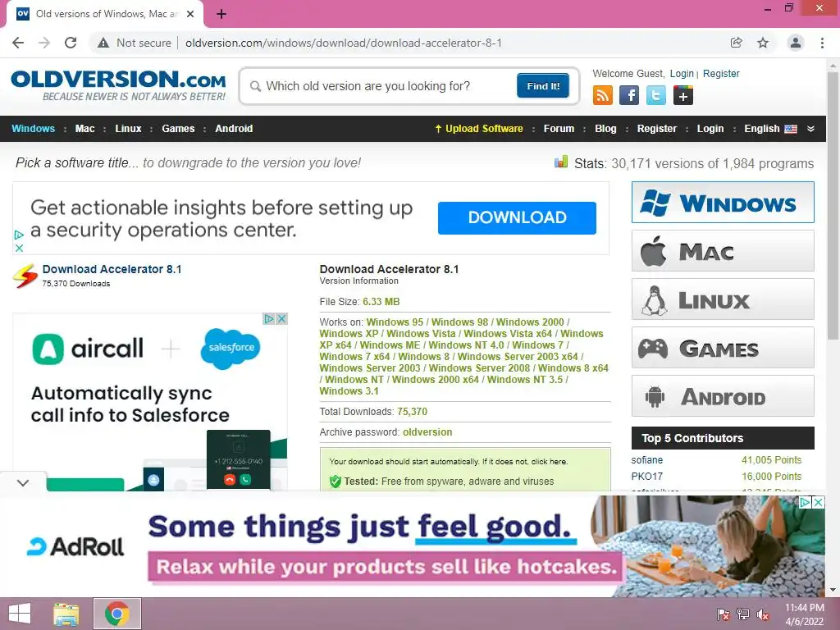Click the Find It! button
Screen dimensions: 840x630
[543, 85]
